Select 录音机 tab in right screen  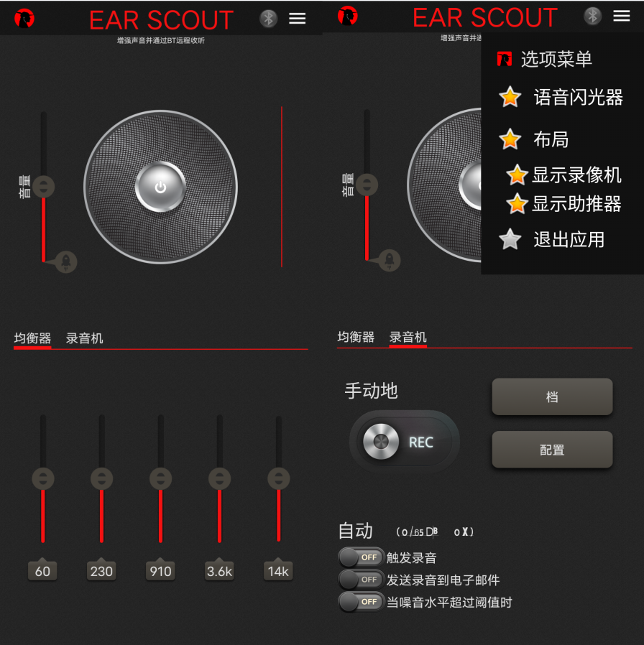coord(408,337)
